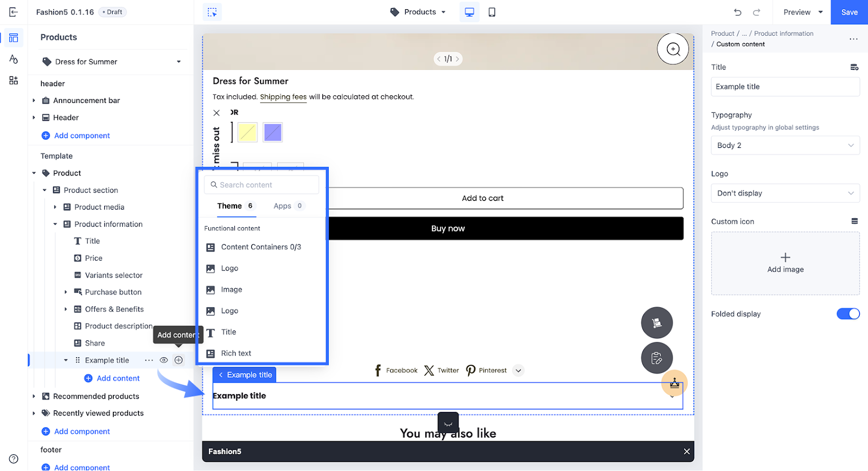868x471 pixels.
Task: Click the undo arrow icon
Action: [x=737, y=12]
